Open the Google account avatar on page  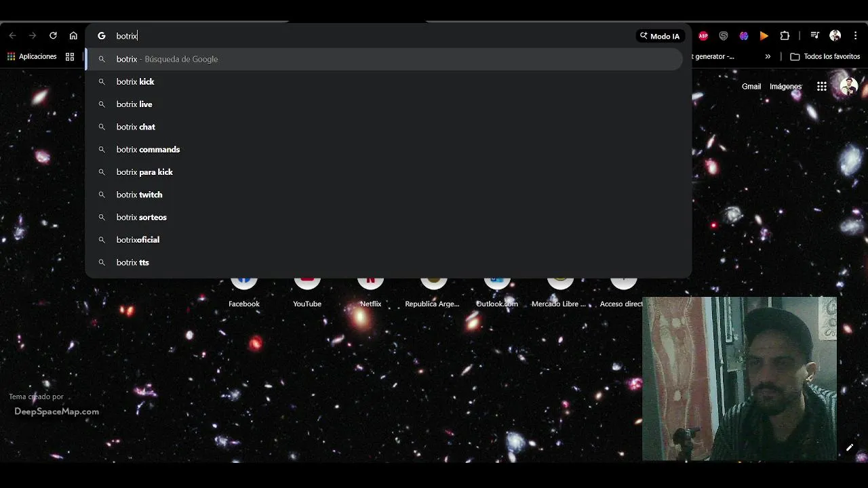(848, 86)
